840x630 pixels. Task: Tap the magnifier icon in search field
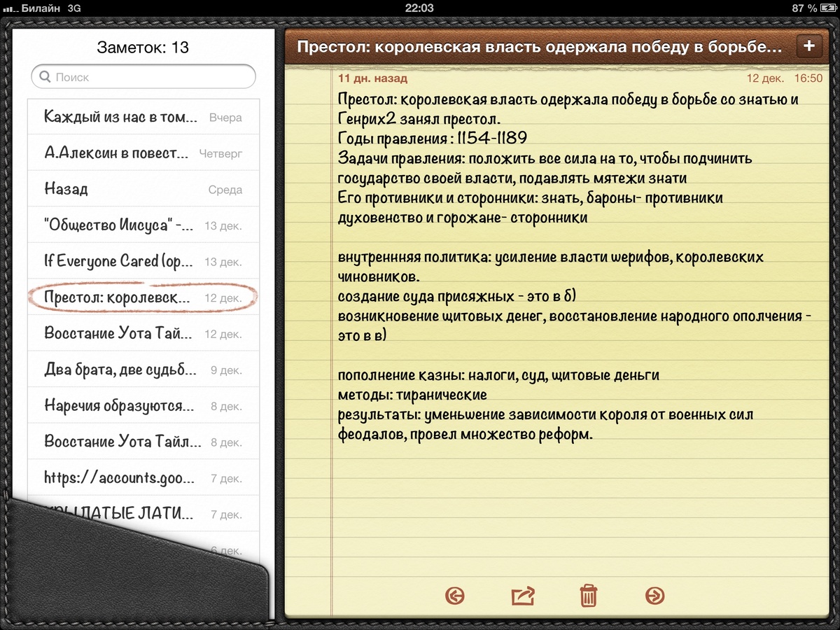[x=45, y=77]
